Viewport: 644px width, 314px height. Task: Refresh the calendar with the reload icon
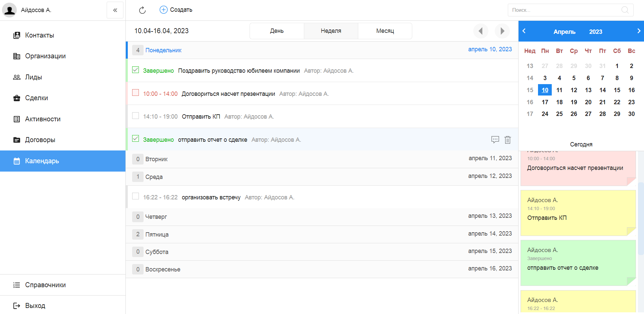142,10
